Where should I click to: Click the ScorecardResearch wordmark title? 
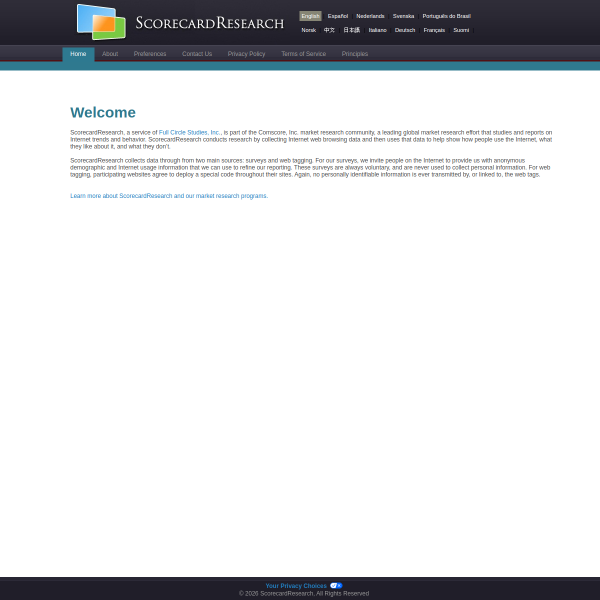pyautogui.click(x=210, y=23)
